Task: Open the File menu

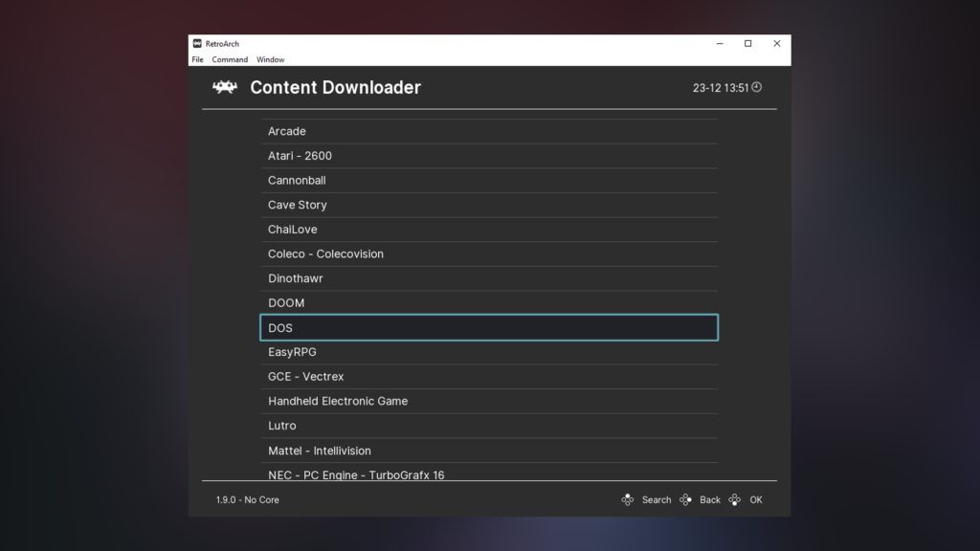Action: (x=197, y=59)
